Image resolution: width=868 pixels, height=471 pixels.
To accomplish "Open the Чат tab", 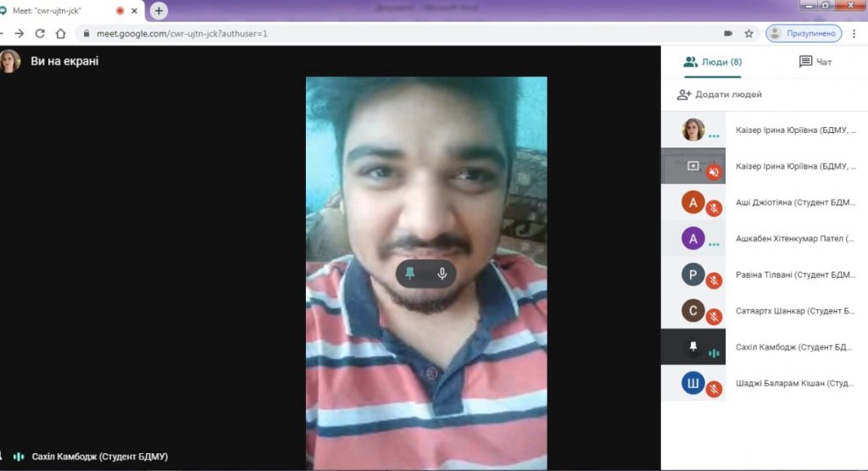I will (815, 62).
